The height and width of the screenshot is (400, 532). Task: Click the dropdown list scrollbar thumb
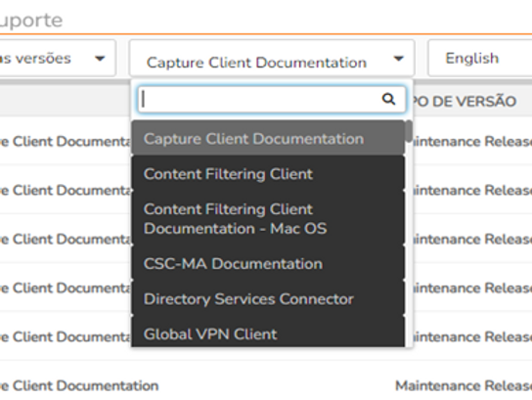409,131
